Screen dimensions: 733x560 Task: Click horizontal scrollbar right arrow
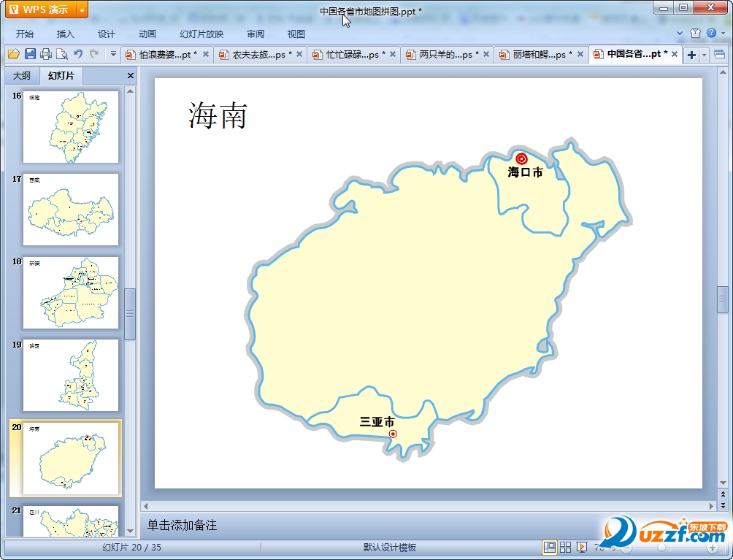[712, 506]
